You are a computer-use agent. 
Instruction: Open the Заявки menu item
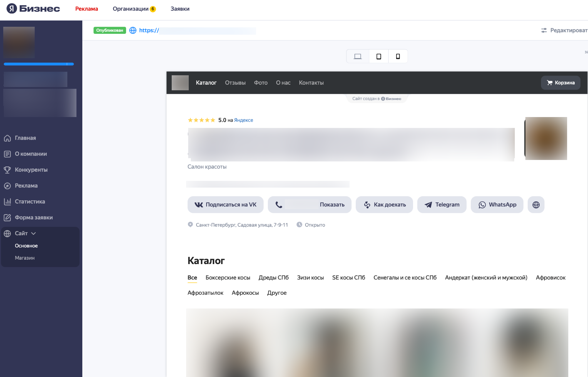[x=179, y=9]
